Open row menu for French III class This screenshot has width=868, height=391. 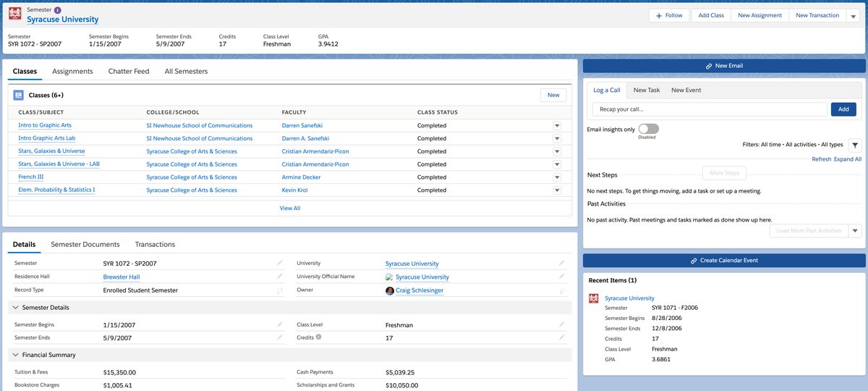557,177
